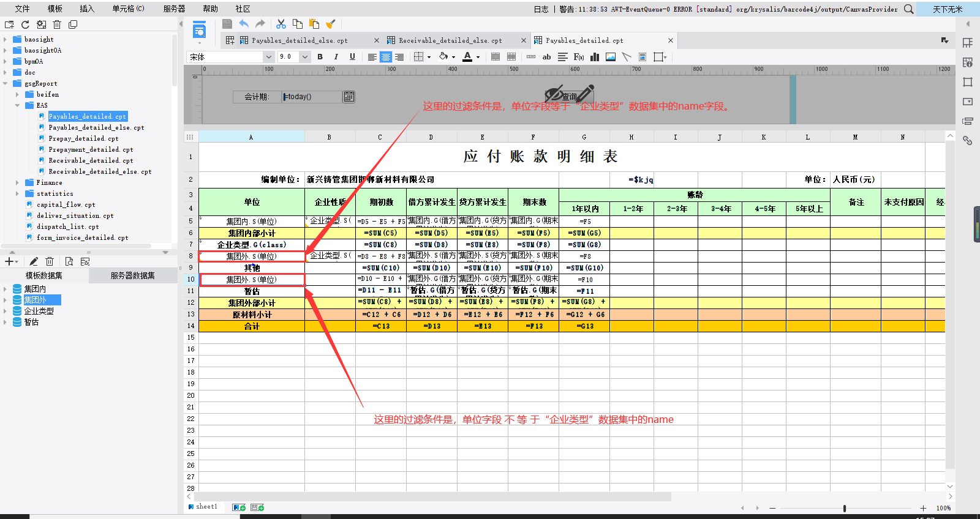Toggle bold formatting
This screenshot has width=980, height=519.
(x=320, y=57)
